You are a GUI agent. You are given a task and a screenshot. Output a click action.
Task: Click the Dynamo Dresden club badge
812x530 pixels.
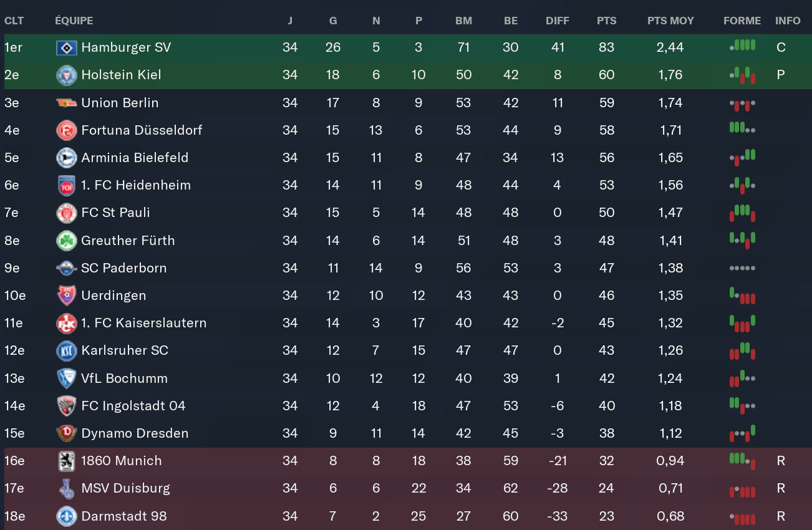[x=66, y=433]
